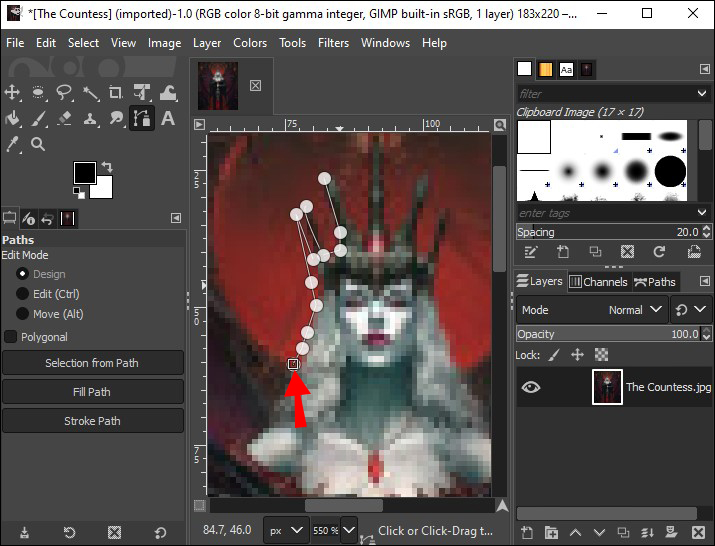Select the Fuzzy Select magic wand tool
Screen dimensions: 715x546
(x=91, y=93)
